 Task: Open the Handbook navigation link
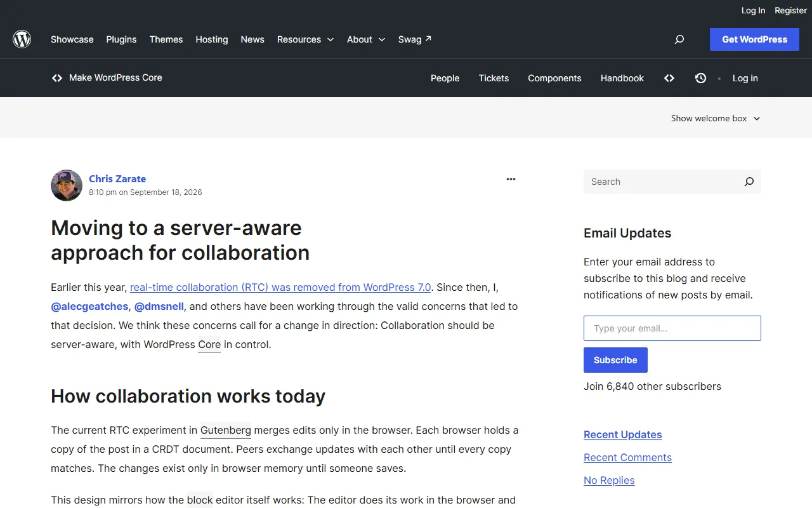click(x=622, y=78)
